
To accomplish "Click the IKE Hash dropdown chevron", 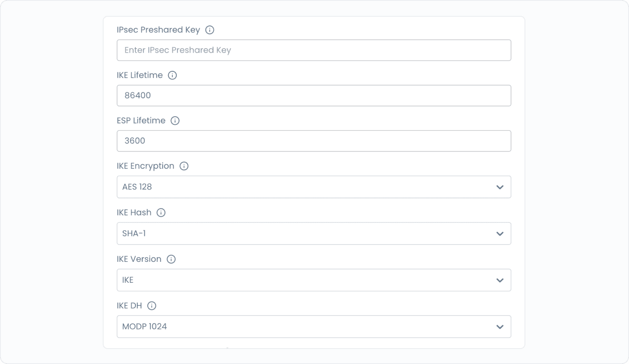I will pos(499,233).
